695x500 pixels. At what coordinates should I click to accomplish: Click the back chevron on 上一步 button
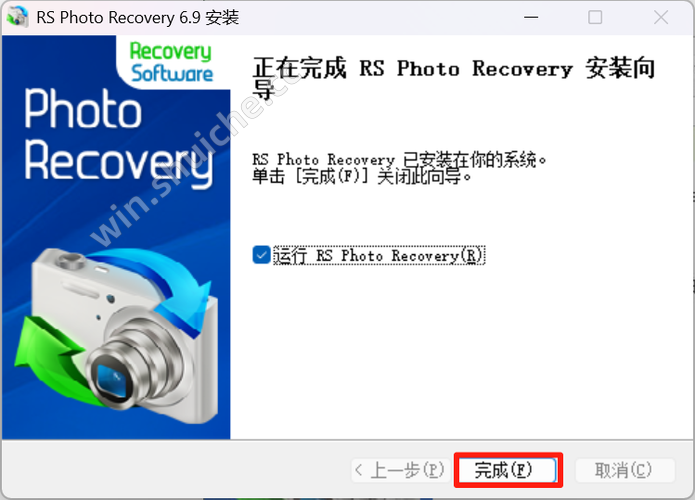click(359, 470)
